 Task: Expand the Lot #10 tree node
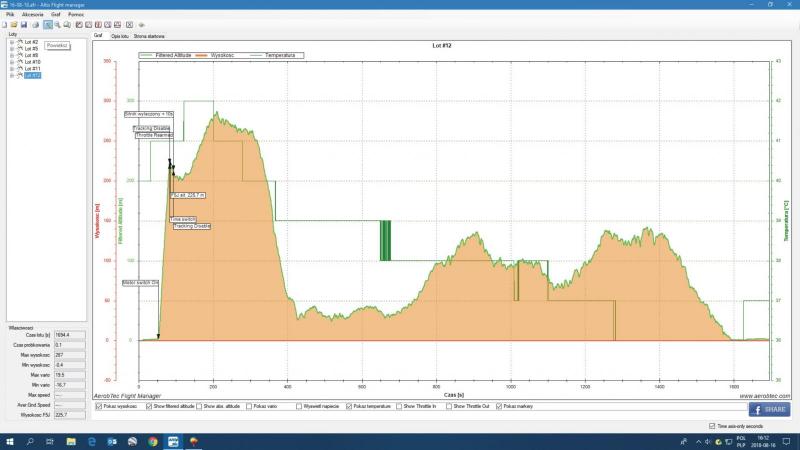click(x=11, y=62)
